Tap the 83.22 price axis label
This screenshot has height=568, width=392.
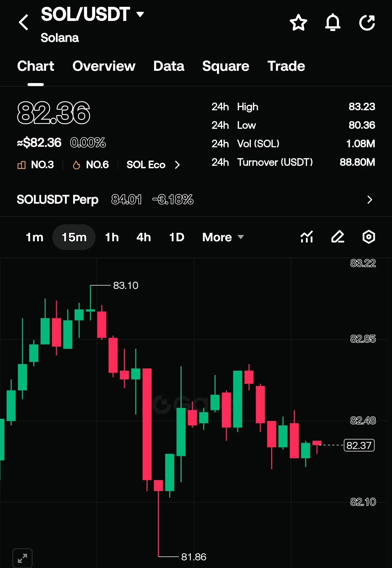363,263
